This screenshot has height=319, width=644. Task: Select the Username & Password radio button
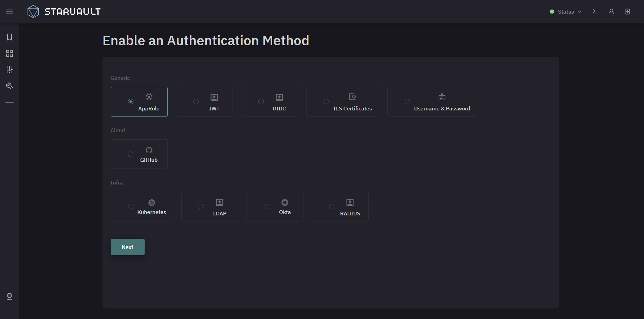click(407, 102)
